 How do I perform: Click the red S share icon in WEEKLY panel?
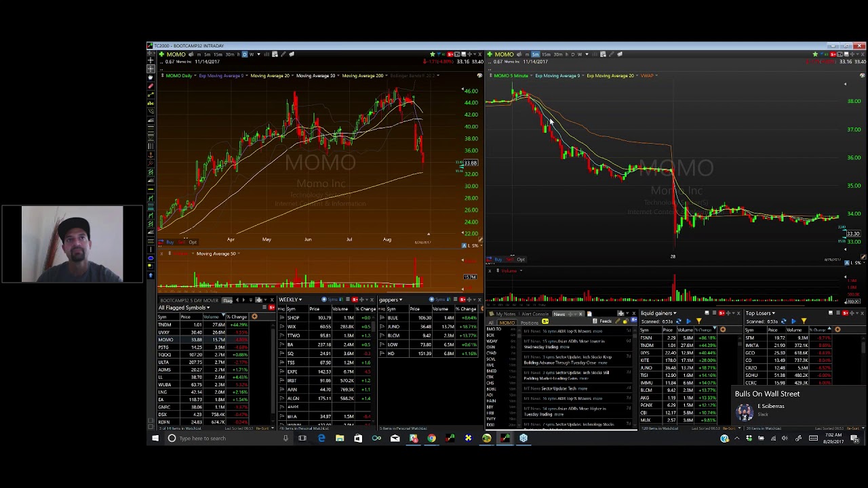(355, 300)
